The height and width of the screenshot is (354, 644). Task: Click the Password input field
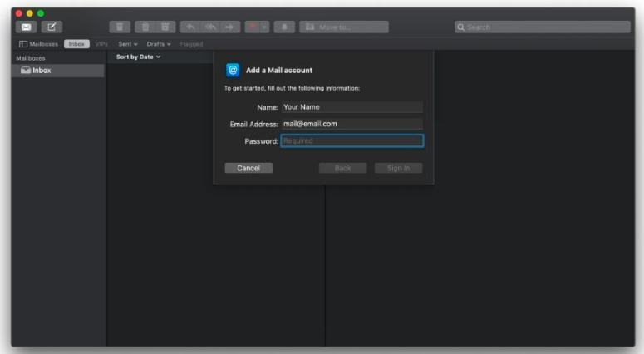coord(351,141)
